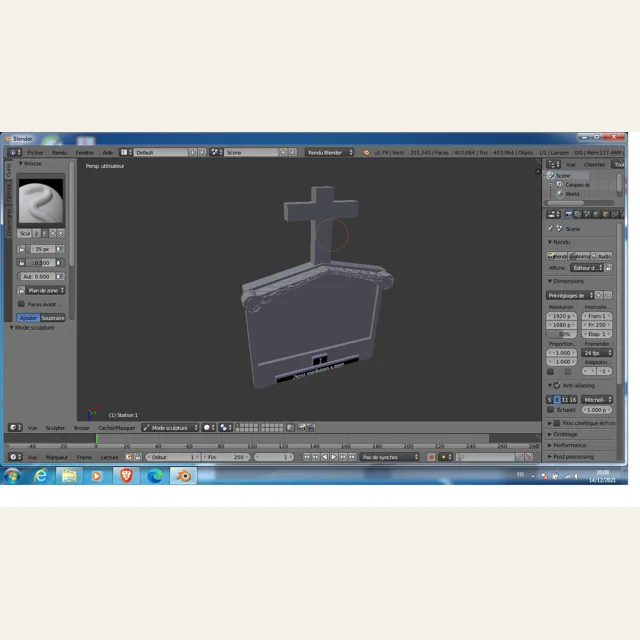Select the Soustraire brush direction
The height and width of the screenshot is (640, 640).
tap(53, 318)
